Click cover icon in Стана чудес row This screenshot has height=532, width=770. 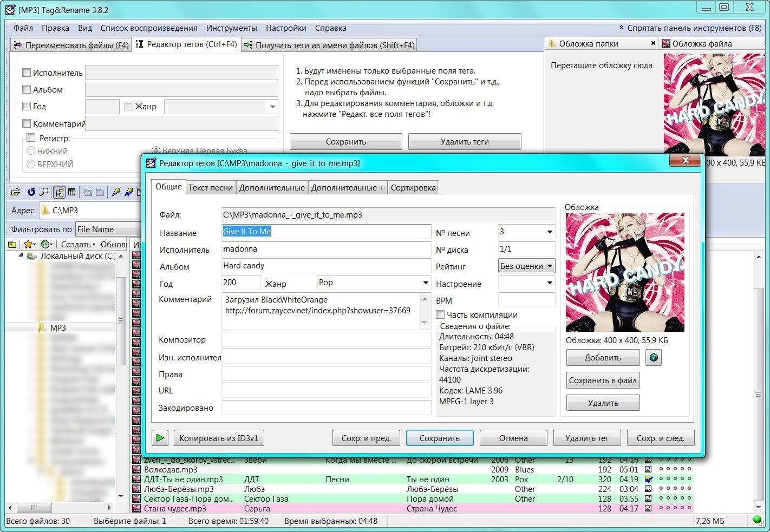click(x=648, y=508)
